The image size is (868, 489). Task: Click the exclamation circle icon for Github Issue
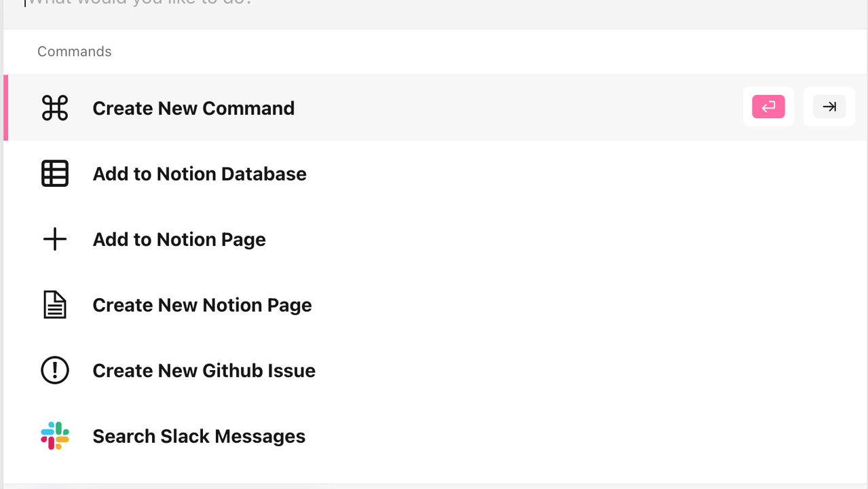tap(55, 371)
